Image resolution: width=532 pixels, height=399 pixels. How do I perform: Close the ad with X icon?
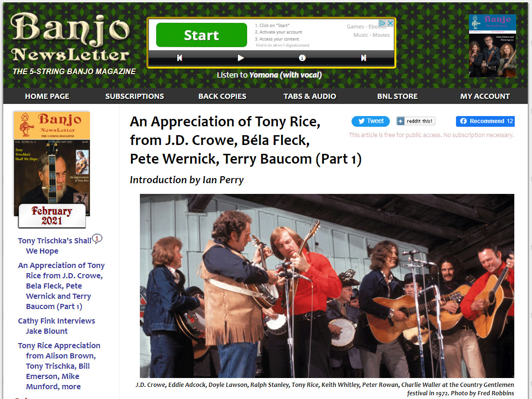click(x=390, y=23)
